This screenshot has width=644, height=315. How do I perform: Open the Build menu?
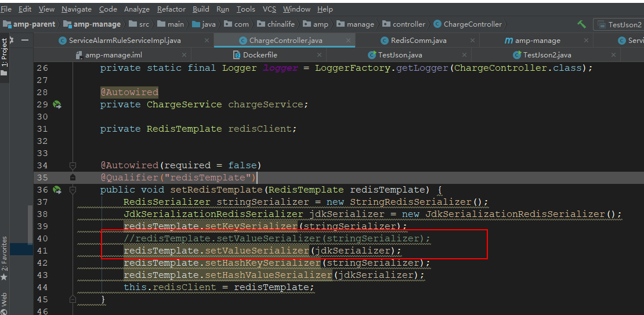pyautogui.click(x=201, y=9)
